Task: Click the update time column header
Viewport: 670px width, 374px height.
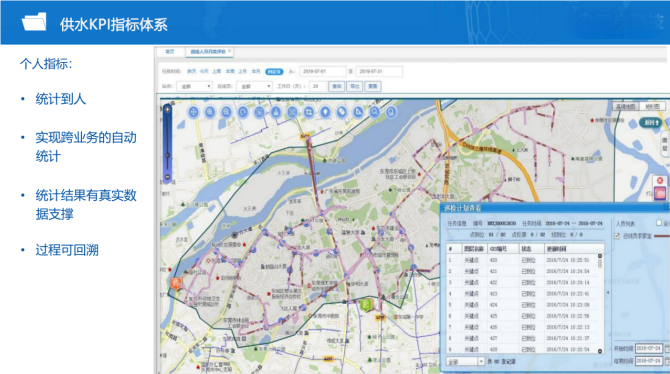Action: (x=573, y=249)
